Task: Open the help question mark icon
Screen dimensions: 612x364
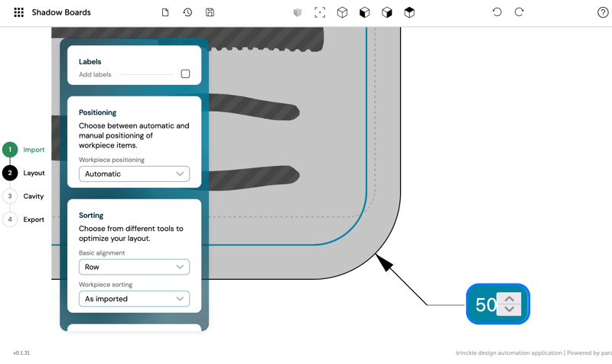Action: 603,12
